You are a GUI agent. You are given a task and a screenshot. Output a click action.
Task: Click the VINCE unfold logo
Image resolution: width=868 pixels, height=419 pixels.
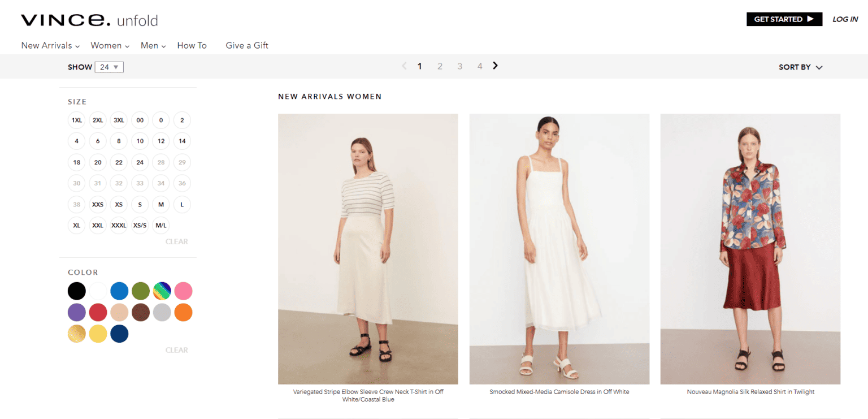click(x=88, y=19)
